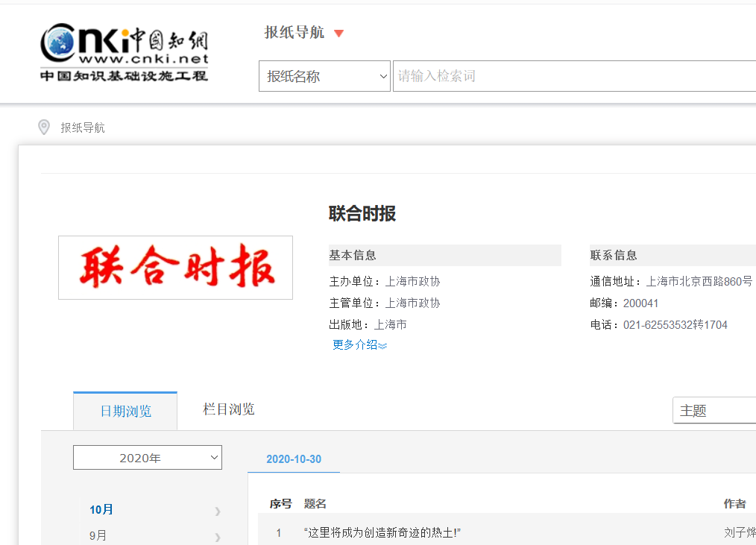Open the 主题 dropdown
This screenshot has width=756, height=545.
pyautogui.click(x=716, y=411)
